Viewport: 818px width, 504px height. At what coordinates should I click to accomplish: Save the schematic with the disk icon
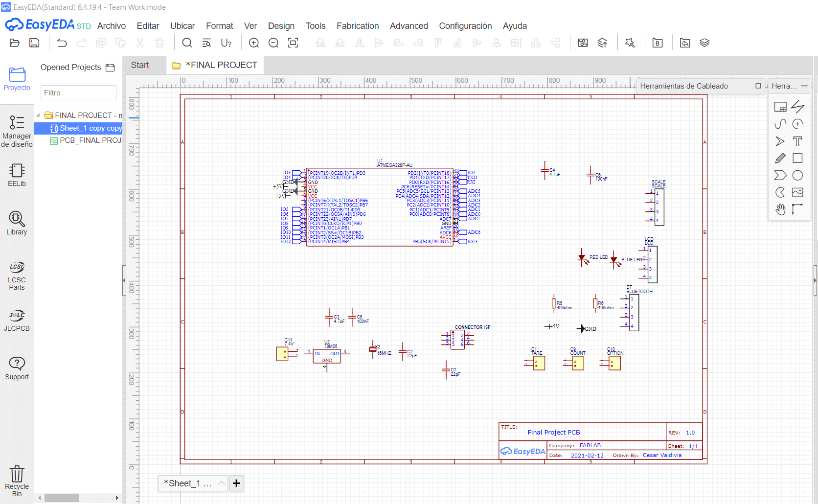pos(34,43)
